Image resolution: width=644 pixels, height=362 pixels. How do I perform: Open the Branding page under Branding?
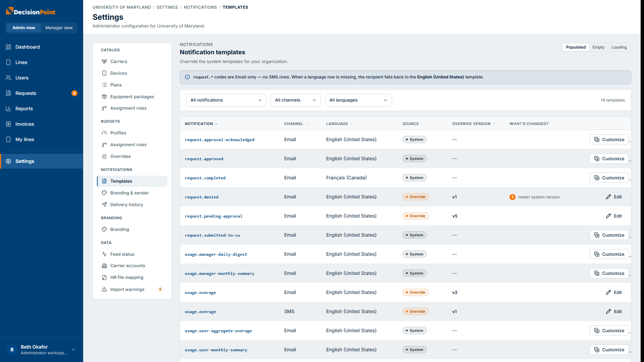pyautogui.click(x=132, y=230)
